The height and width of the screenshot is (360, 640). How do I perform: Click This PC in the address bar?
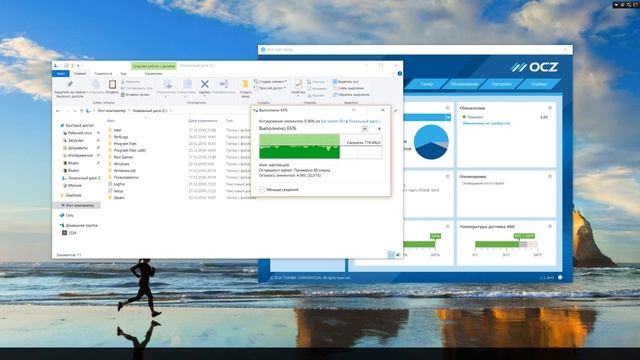(111, 111)
